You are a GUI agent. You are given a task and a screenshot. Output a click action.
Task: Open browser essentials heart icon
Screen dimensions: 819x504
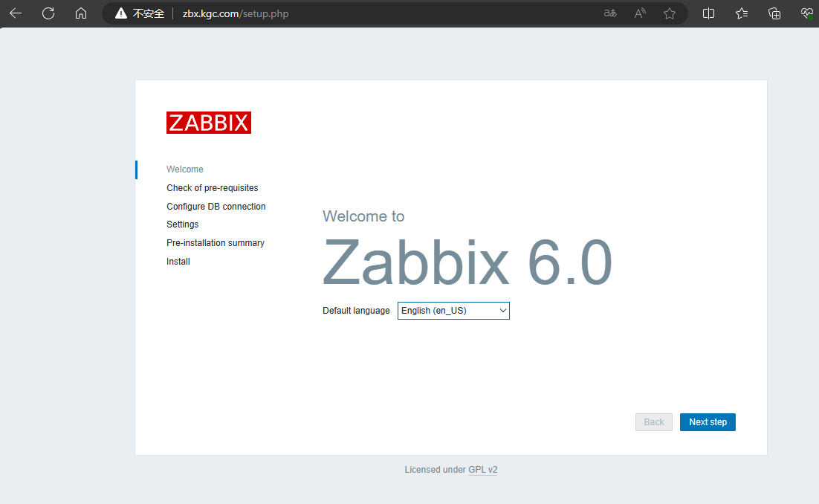[x=807, y=13]
